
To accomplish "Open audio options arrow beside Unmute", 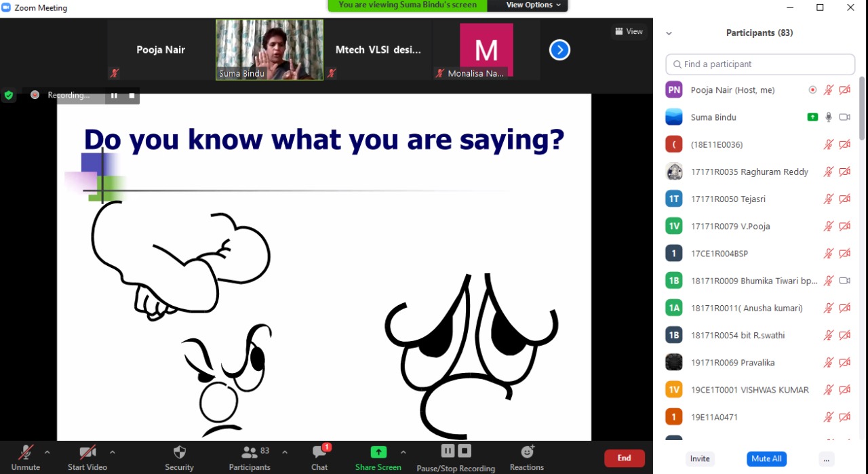I will coord(47,452).
